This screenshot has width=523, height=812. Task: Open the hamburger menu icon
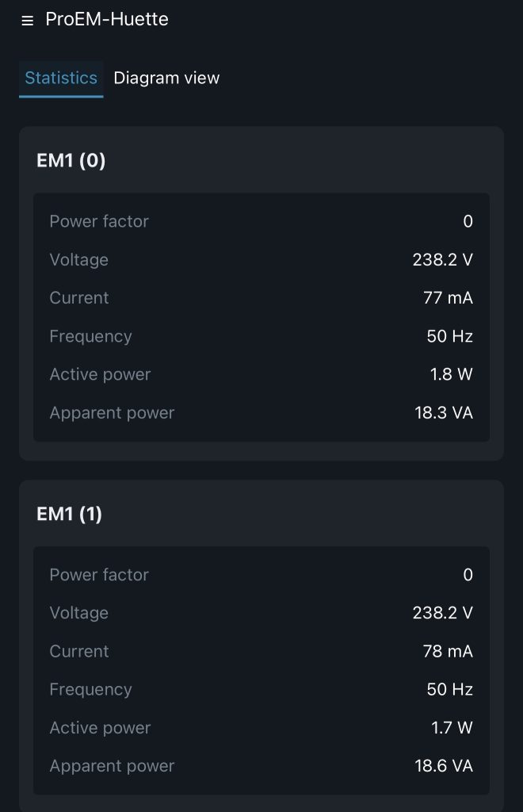pyautogui.click(x=28, y=20)
